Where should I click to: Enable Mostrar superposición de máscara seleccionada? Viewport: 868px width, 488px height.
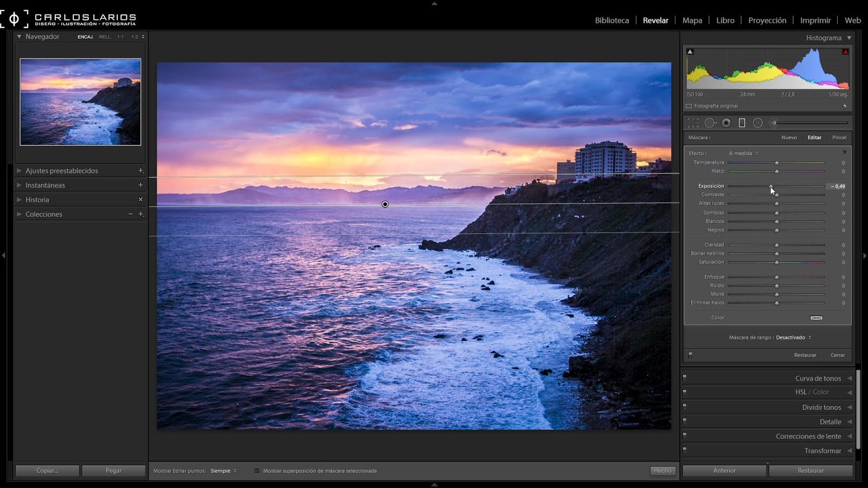tap(257, 471)
